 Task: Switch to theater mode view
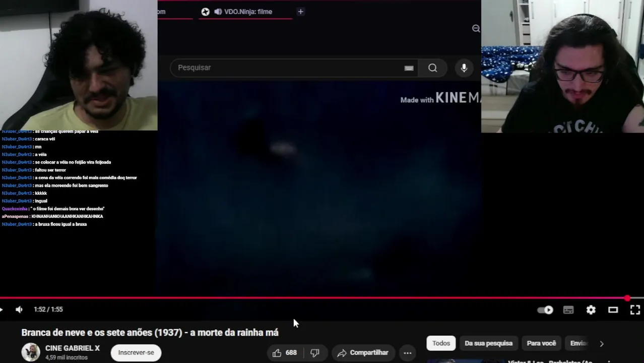pyautogui.click(x=613, y=310)
